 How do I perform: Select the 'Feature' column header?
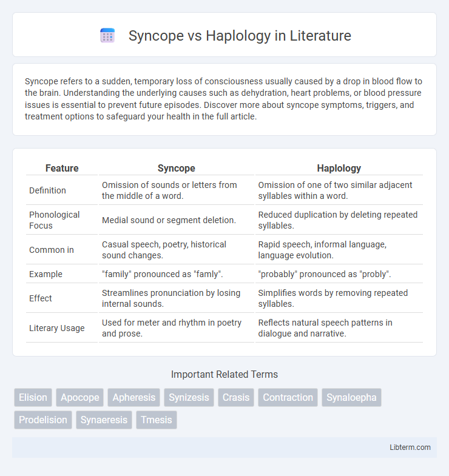pyautogui.click(x=62, y=168)
